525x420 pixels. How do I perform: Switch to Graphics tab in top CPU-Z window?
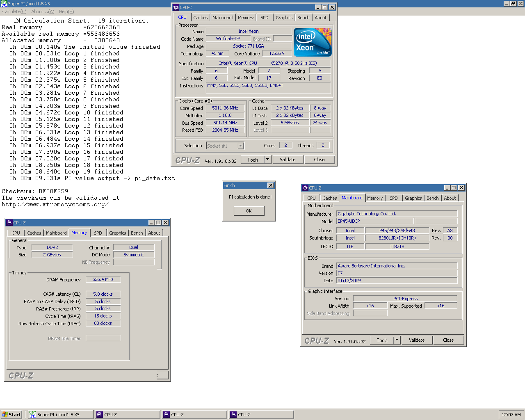coord(284,18)
